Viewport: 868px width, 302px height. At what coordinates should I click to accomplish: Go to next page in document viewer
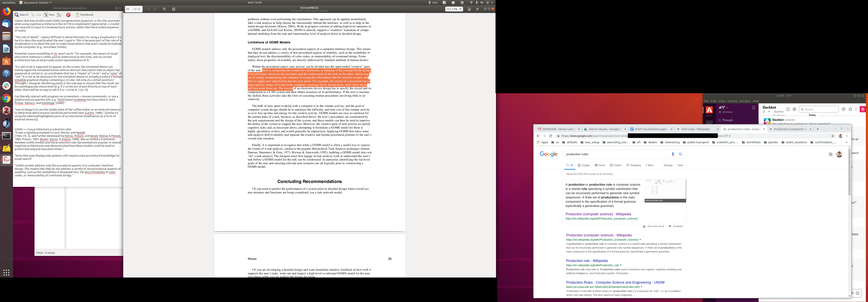pos(155,9)
